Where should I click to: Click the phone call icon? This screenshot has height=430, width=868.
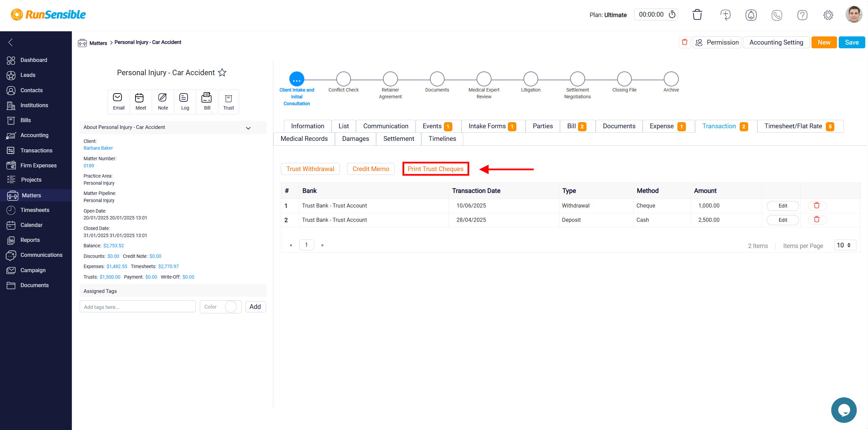(777, 15)
